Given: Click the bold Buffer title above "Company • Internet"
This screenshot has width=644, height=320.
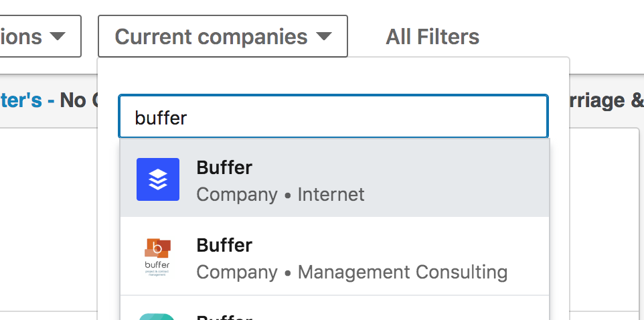Looking at the screenshot, I should pyautogui.click(x=224, y=167).
